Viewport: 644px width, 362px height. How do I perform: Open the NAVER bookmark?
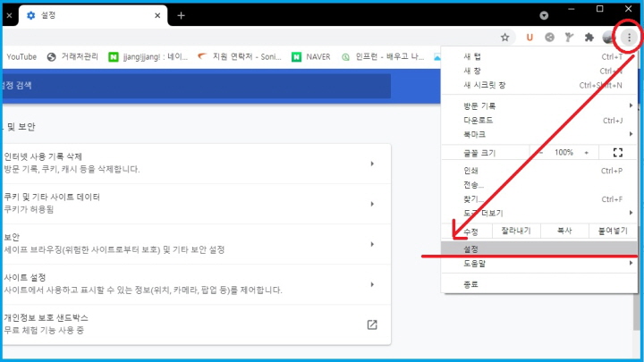311,56
